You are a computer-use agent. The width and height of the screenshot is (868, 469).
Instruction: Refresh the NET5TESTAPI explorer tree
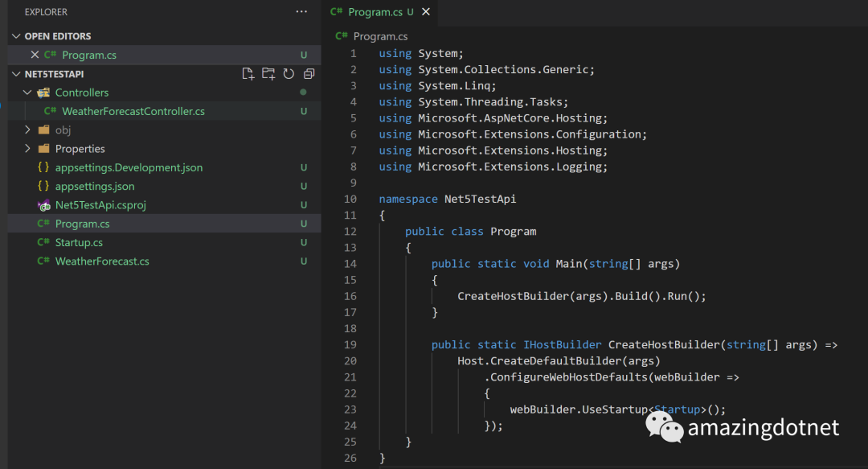click(x=289, y=74)
